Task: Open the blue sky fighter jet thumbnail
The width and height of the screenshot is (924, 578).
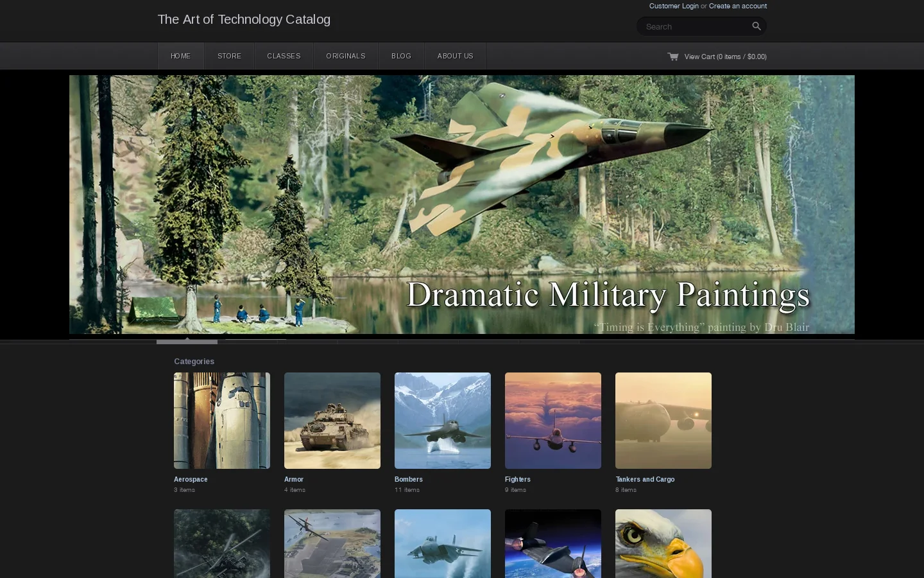Action: [443, 543]
